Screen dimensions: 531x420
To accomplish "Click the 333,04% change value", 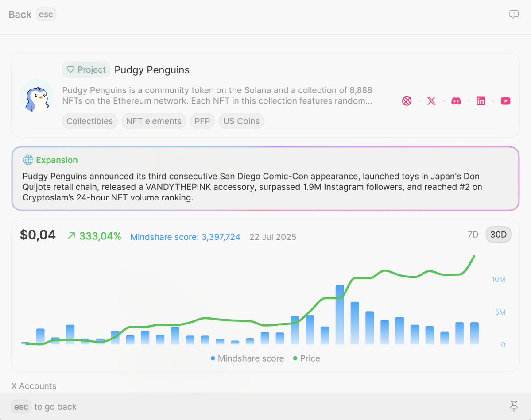I will (100, 236).
